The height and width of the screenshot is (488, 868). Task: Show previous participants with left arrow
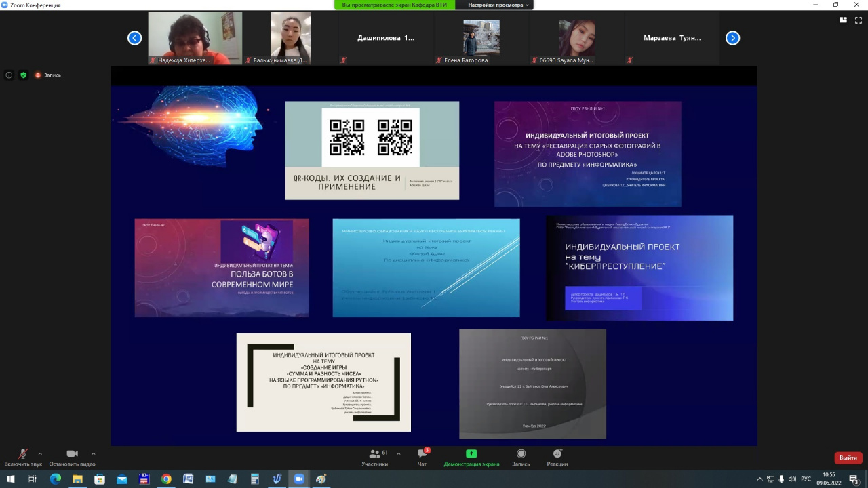[135, 38]
